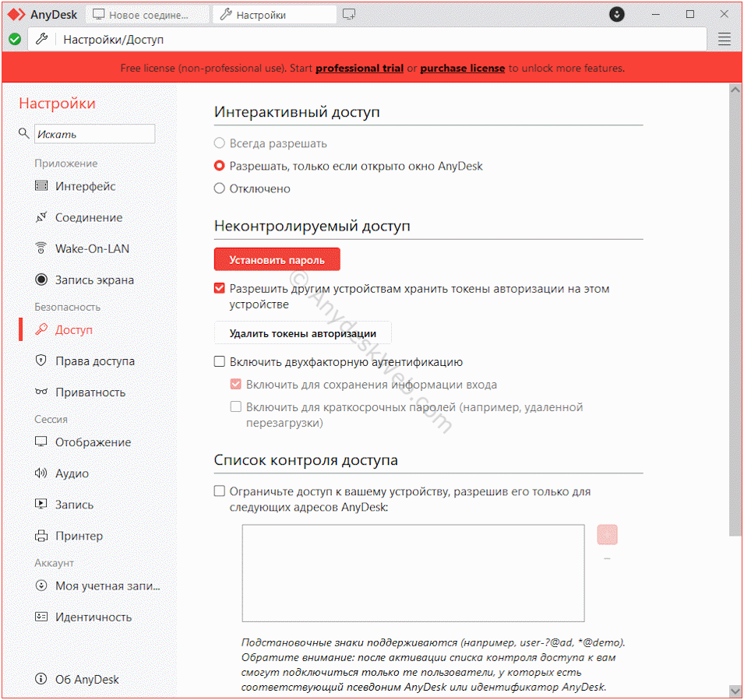Image resolution: width=744 pixels, height=700 pixels.
Task: Click the scrollbar up arrow
Action: click(x=735, y=90)
